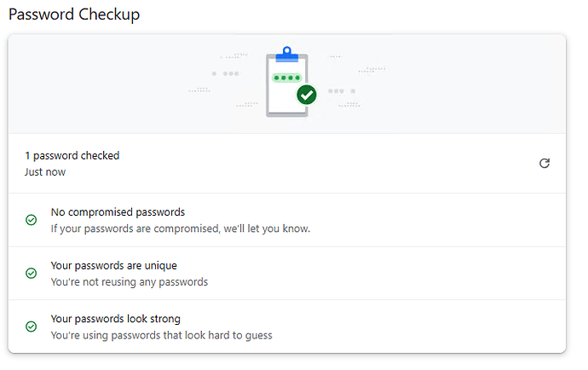This screenshot has width=588, height=370.
Task: Click the clipboard illustration in the banner
Action: click(x=287, y=82)
